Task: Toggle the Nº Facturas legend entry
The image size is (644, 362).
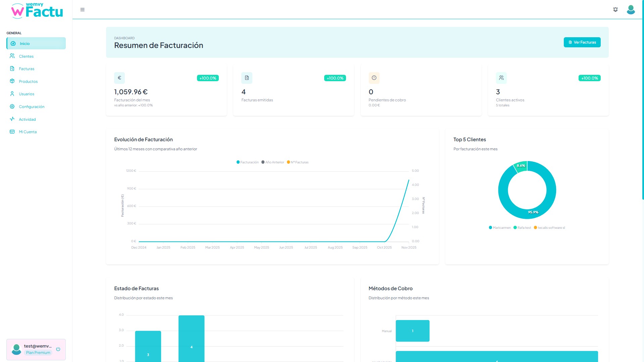Action: tap(298, 162)
